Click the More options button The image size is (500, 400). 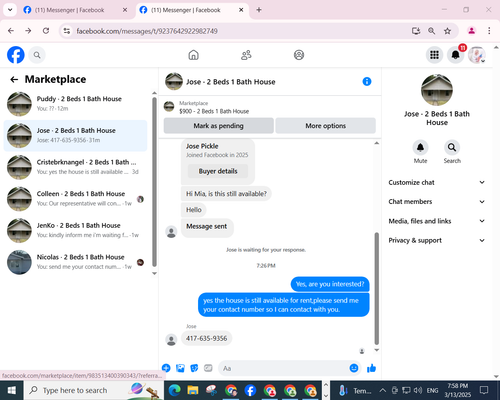tap(326, 126)
